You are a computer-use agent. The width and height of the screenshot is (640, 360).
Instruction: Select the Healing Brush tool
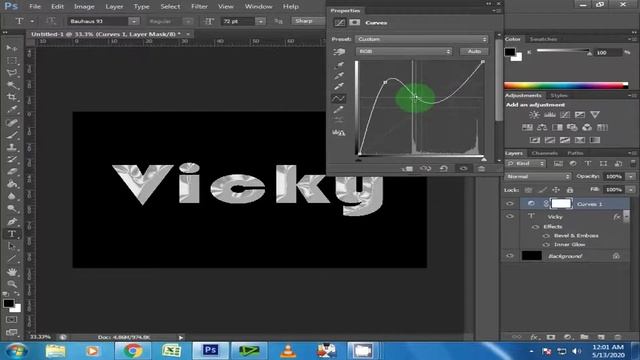coord(11,122)
